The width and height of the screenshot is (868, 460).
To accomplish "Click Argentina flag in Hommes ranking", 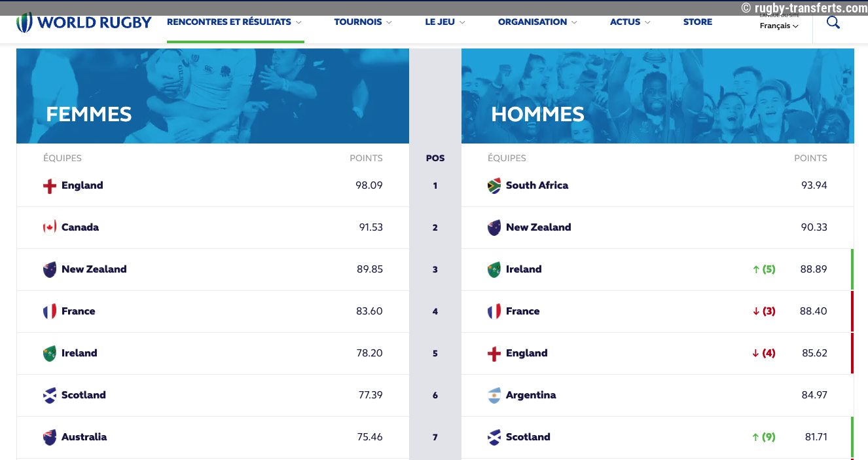I will point(494,395).
